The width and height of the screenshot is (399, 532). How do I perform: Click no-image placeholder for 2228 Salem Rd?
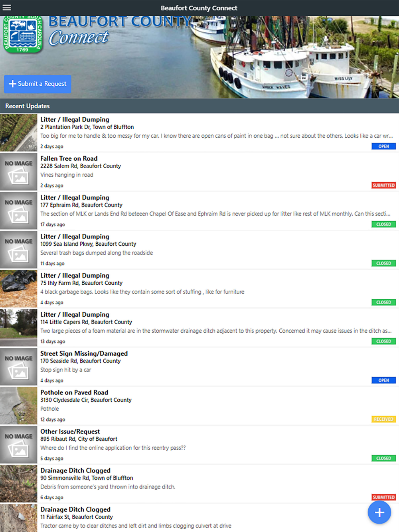coord(19,172)
